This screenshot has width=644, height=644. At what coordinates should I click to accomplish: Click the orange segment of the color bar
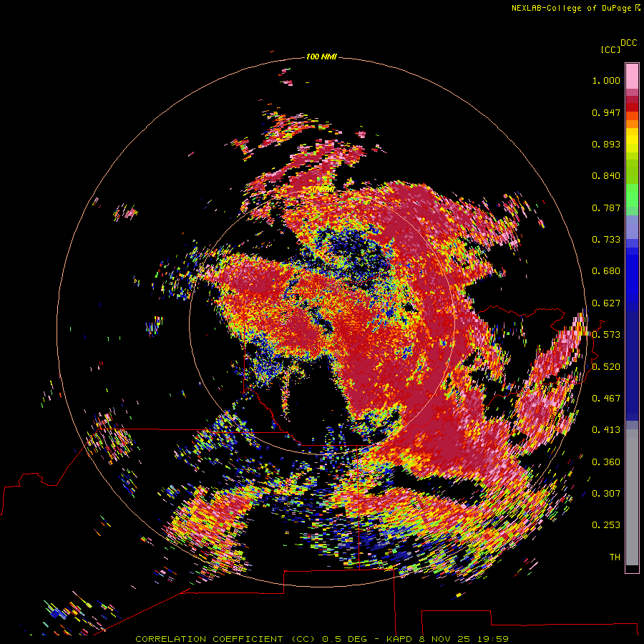[632, 124]
